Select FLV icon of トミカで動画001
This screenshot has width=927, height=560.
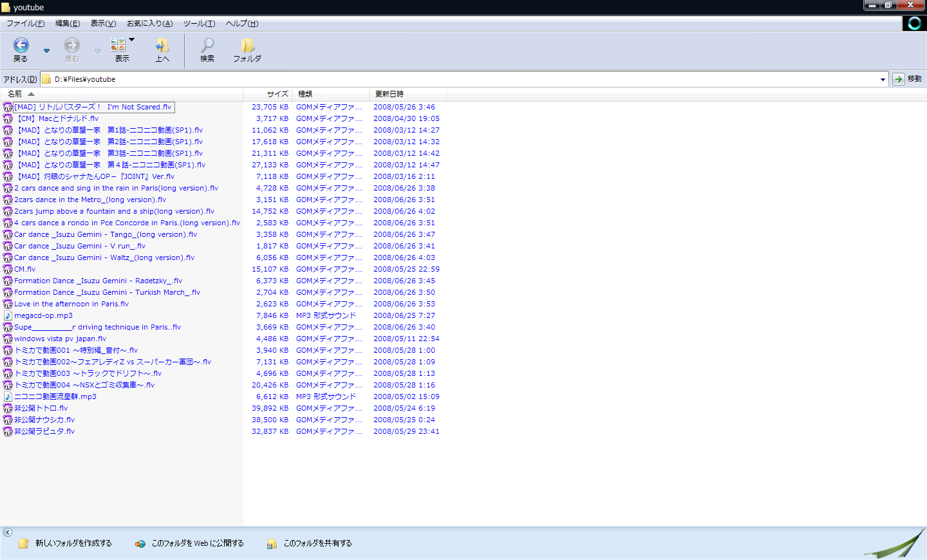(x=8, y=350)
